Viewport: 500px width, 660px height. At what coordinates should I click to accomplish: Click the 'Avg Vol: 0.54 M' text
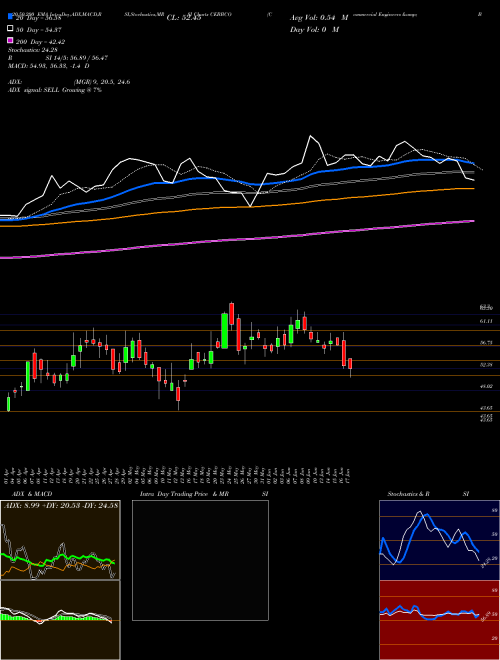319,18
